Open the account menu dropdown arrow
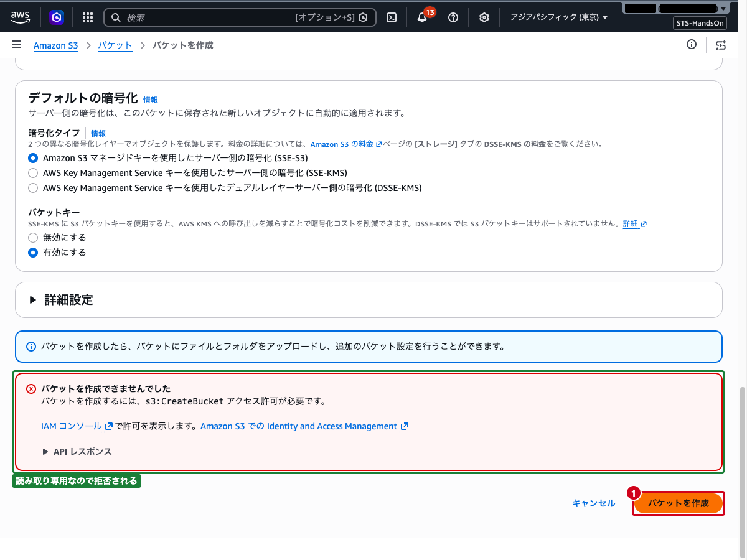 pyautogui.click(x=722, y=9)
